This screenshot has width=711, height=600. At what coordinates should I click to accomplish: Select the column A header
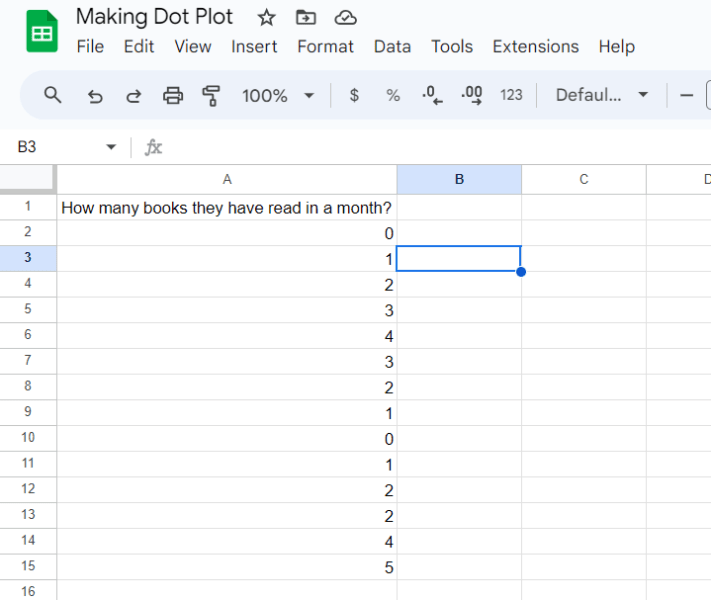[227, 180]
